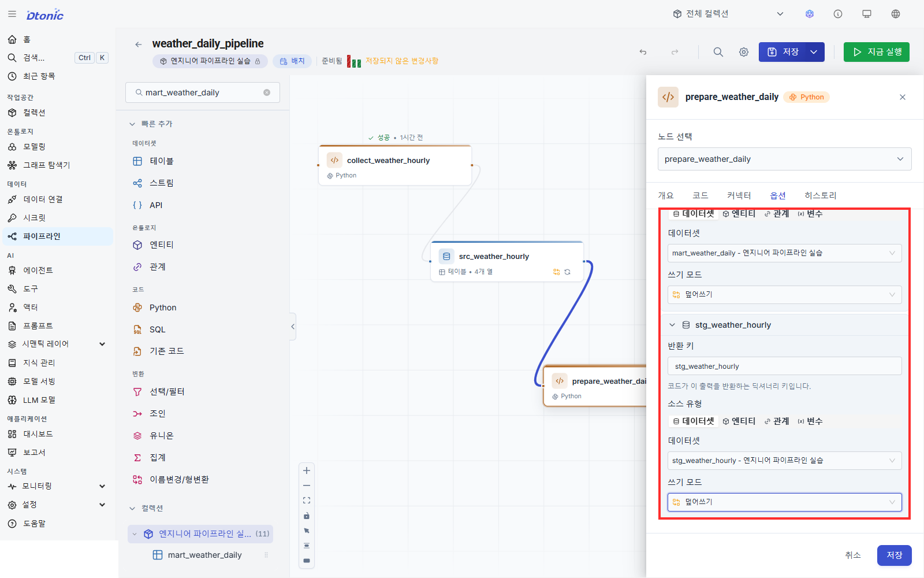Open the 노드 선택 prepare_weather_daily dropdown
924x578 pixels.
[x=784, y=159]
